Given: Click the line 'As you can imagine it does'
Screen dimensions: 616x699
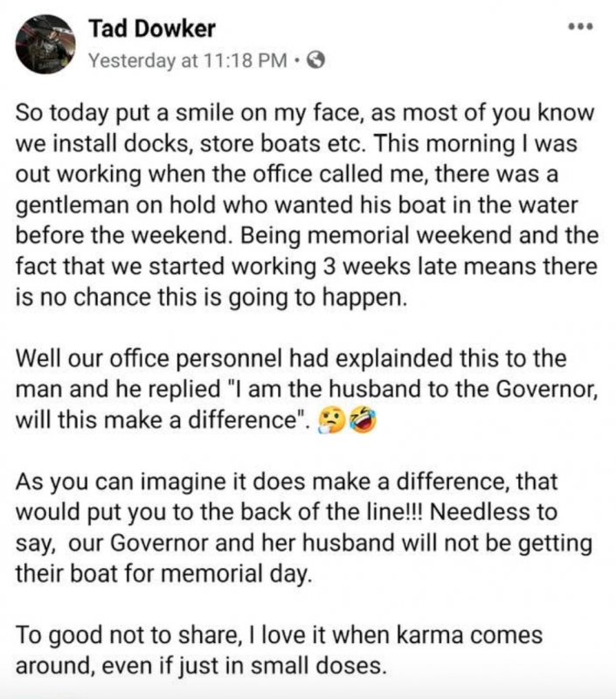Looking at the screenshot, I should (287, 481).
